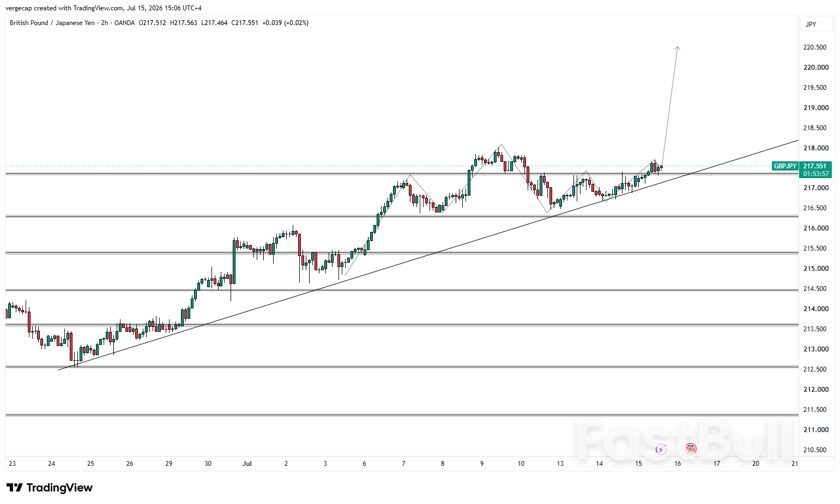Viewport: 840px width, 504px height.
Task: Click the 215.000 price axis label
Action: click(816, 269)
